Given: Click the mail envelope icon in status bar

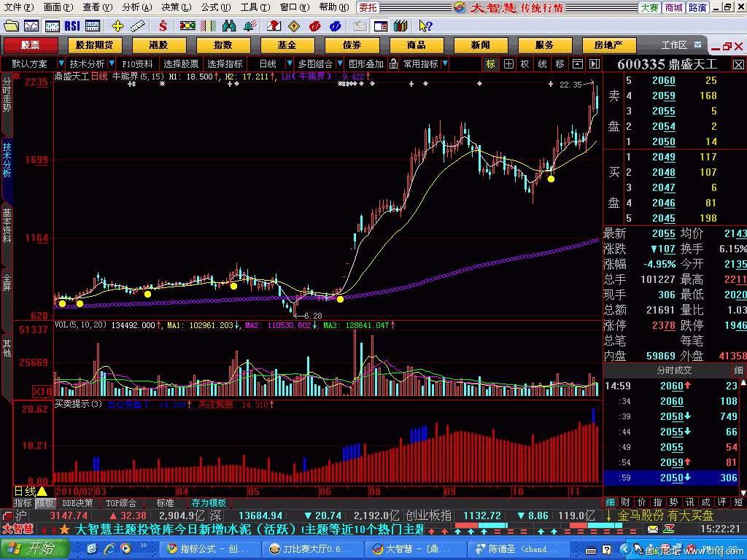Looking at the screenshot, I should pos(653,529).
